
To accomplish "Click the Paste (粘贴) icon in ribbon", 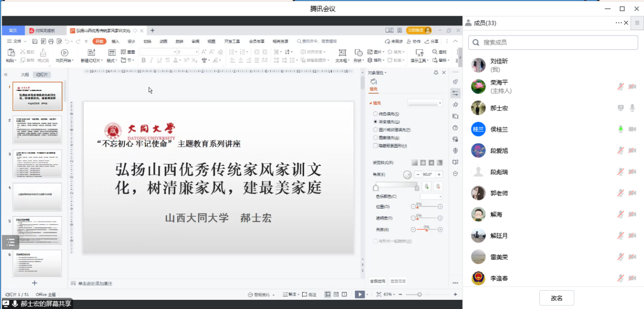I will point(11,52).
